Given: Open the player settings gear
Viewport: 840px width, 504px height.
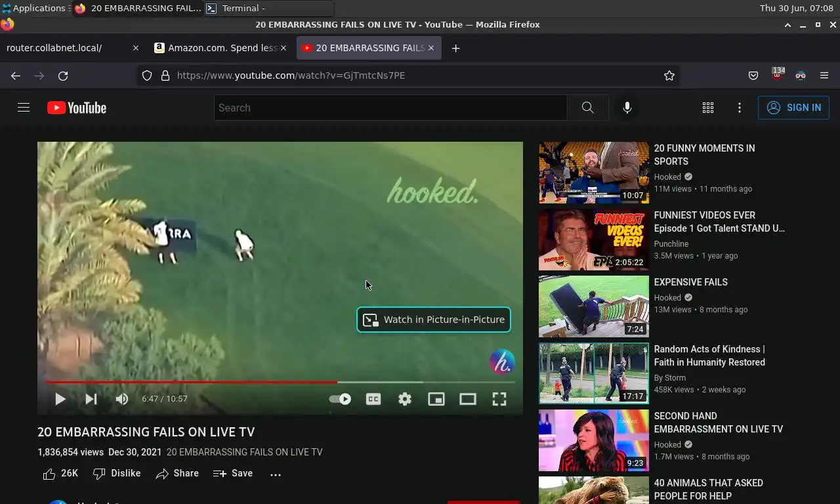Looking at the screenshot, I should [405, 399].
